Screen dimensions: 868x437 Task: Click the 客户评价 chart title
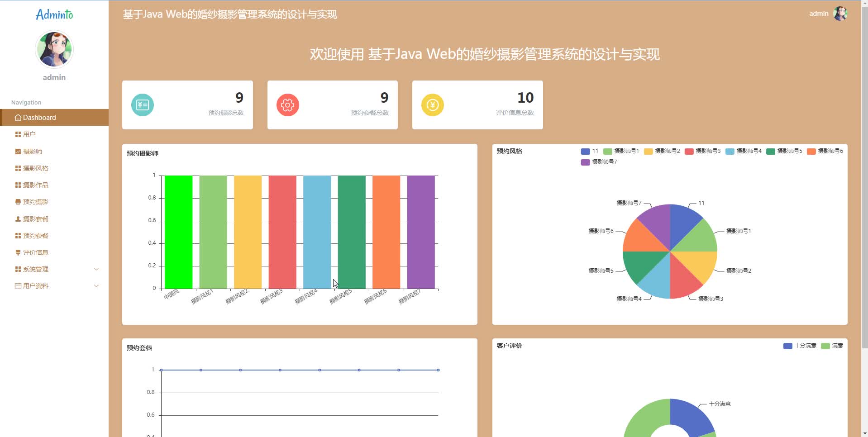click(x=510, y=346)
